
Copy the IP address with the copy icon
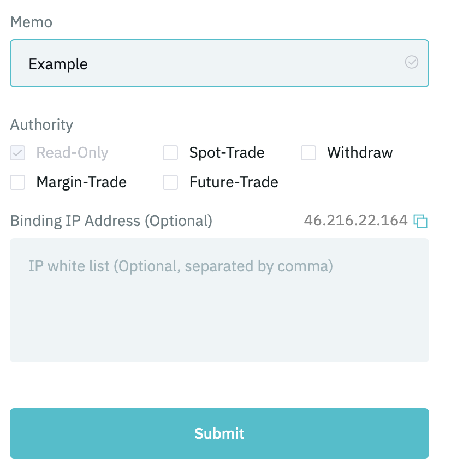[420, 221]
